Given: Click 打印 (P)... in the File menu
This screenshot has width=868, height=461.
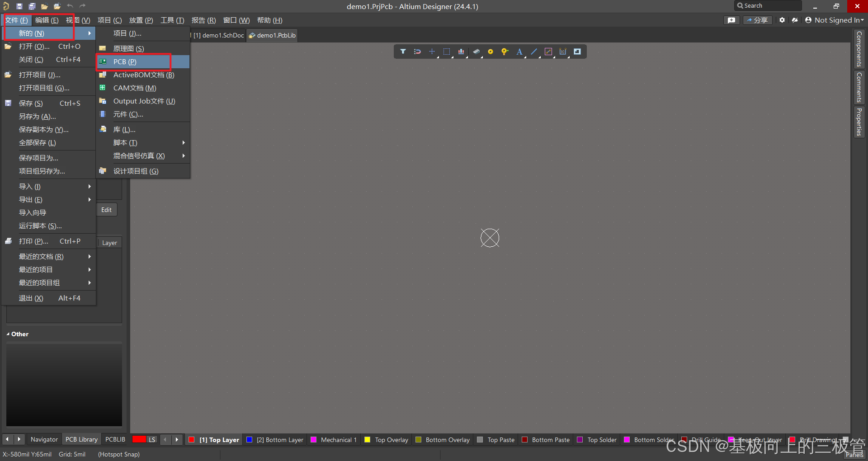Looking at the screenshot, I should tap(49, 241).
